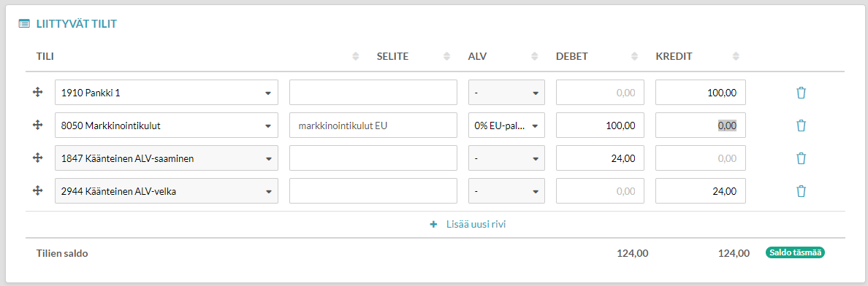
Task: Sort by the Kredit column arrows
Action: tap(736, 56)
